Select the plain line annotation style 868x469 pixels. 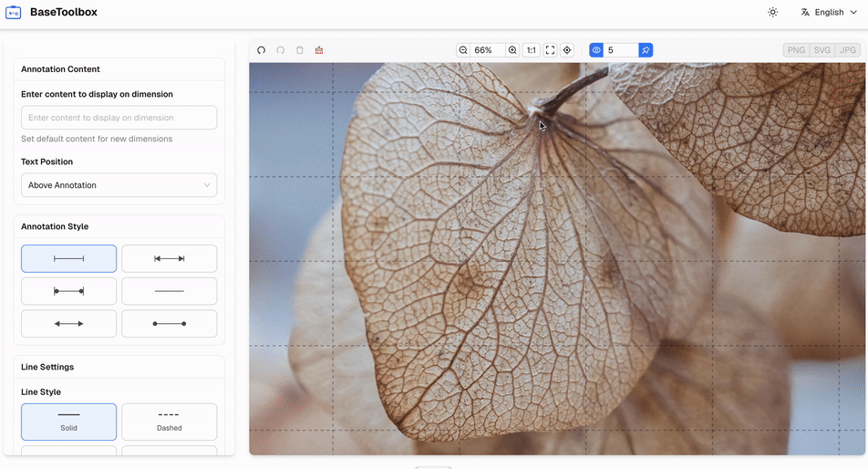tap(170, 291)
